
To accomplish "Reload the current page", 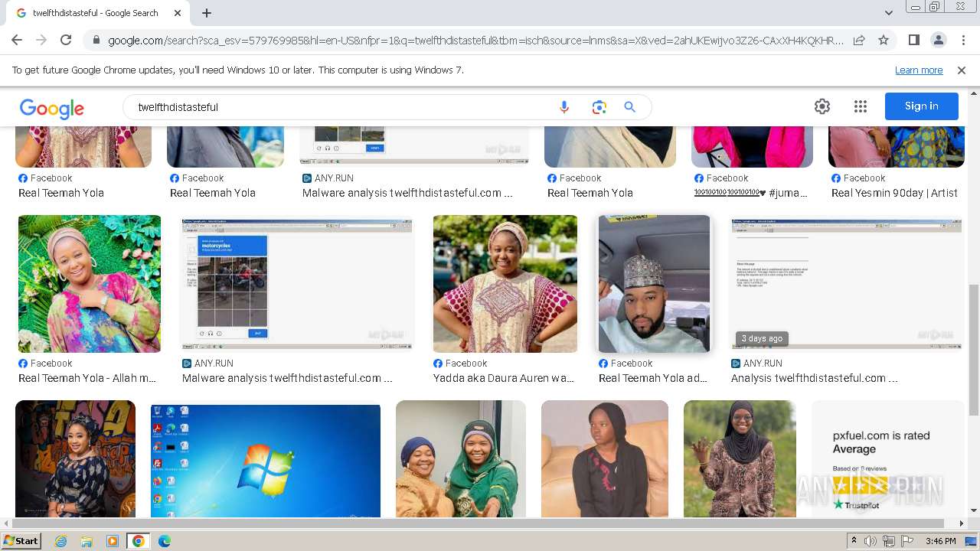I will [x=66, y=40].
